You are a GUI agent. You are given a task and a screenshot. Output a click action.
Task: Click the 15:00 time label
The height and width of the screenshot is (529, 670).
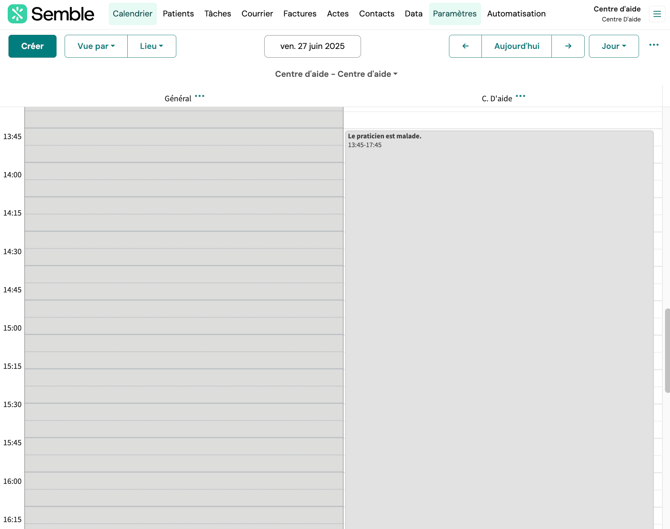(x=12, y=328)
